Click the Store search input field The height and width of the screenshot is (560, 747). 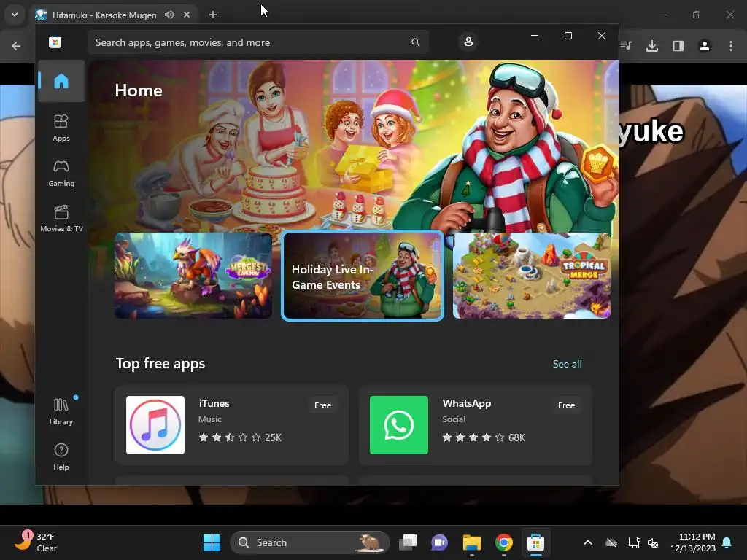tap(258, 42)
